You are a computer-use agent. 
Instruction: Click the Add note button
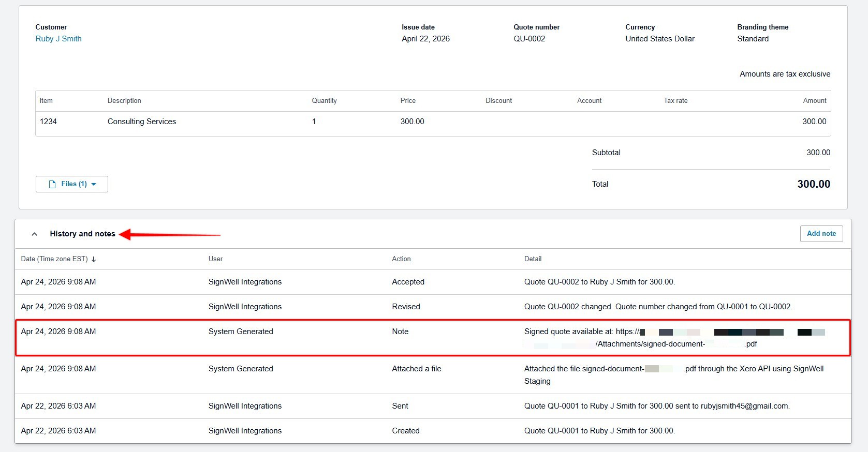click(x=821, y=233)
